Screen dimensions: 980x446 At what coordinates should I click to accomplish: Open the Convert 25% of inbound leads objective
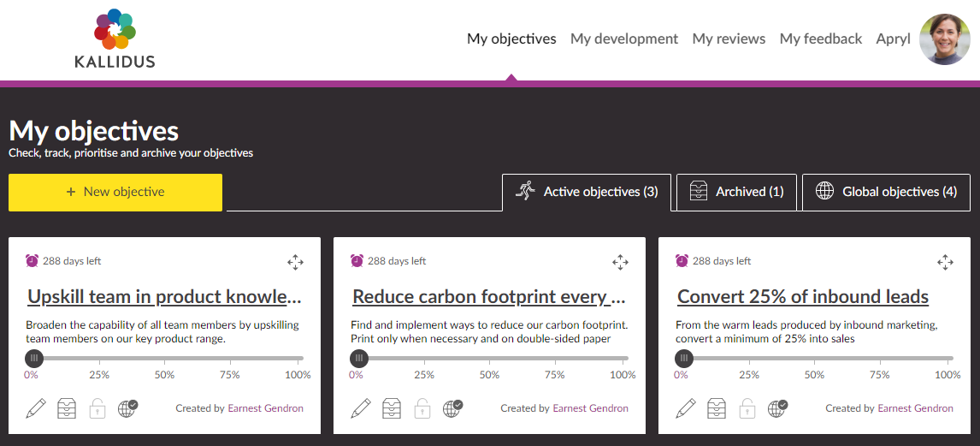(x=802, y=297)
